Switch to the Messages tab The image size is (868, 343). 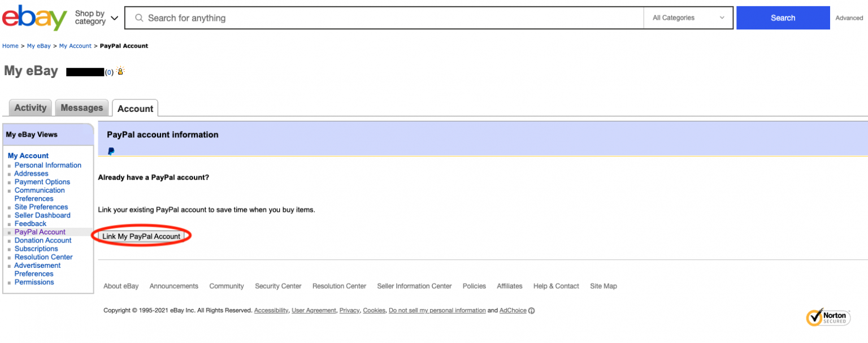[82, 108]
